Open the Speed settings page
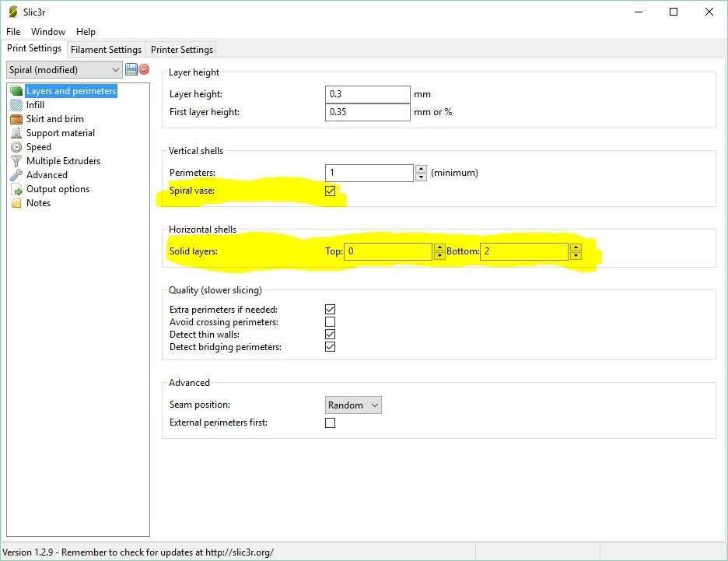 coord(39,147)
